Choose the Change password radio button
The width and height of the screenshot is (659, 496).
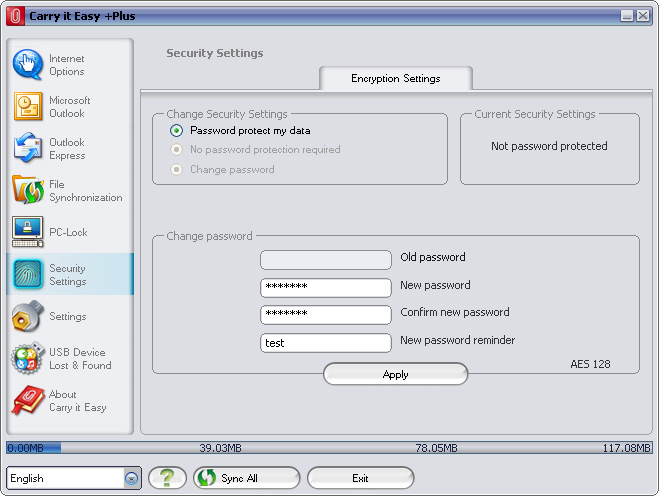click(177, 169)
